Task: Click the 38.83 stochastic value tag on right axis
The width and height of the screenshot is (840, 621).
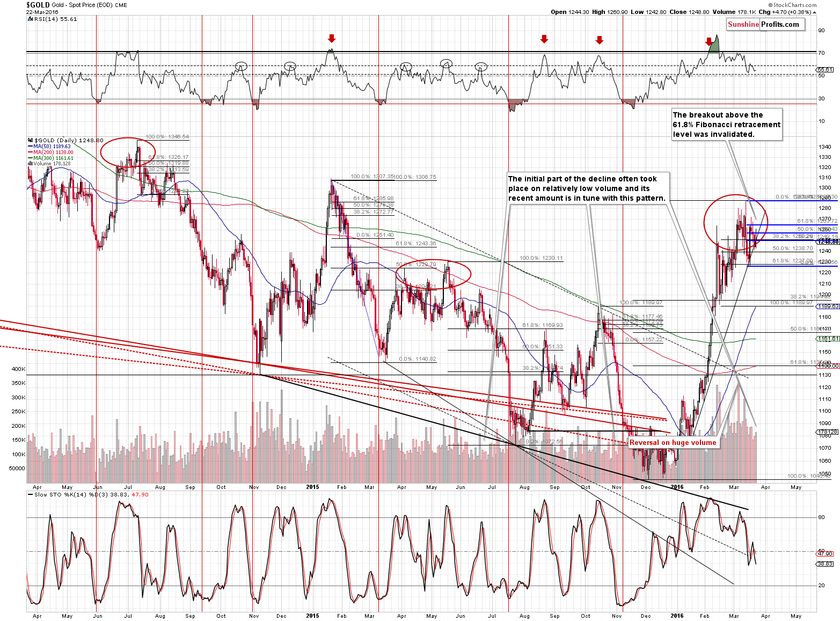Action: click(x=826, y=564)
